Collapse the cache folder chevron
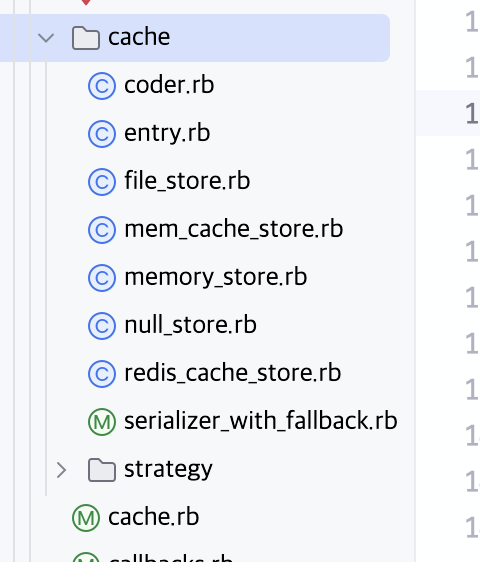This screenshot has height=562, width=480. 46,38
